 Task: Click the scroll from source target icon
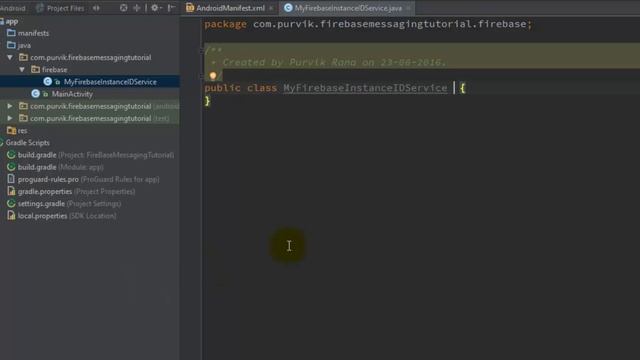[123, 8]
